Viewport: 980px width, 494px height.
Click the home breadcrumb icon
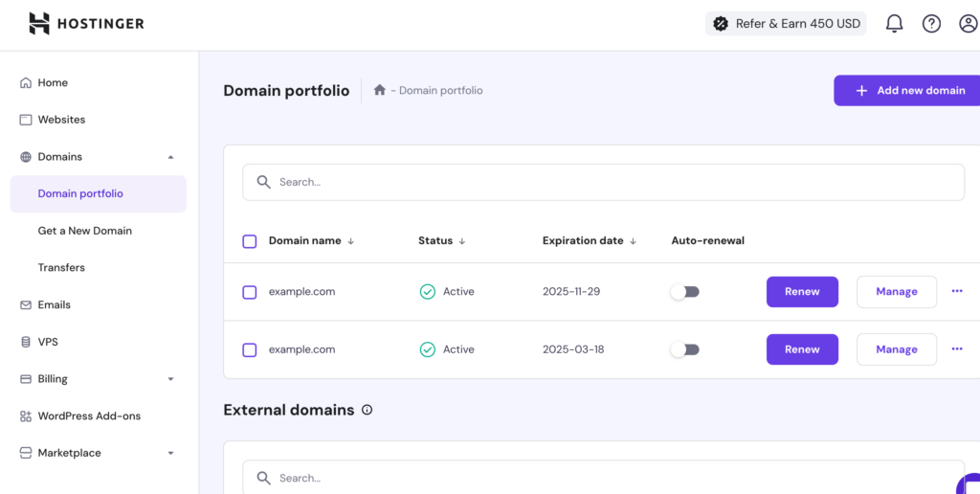pos(380,90)
